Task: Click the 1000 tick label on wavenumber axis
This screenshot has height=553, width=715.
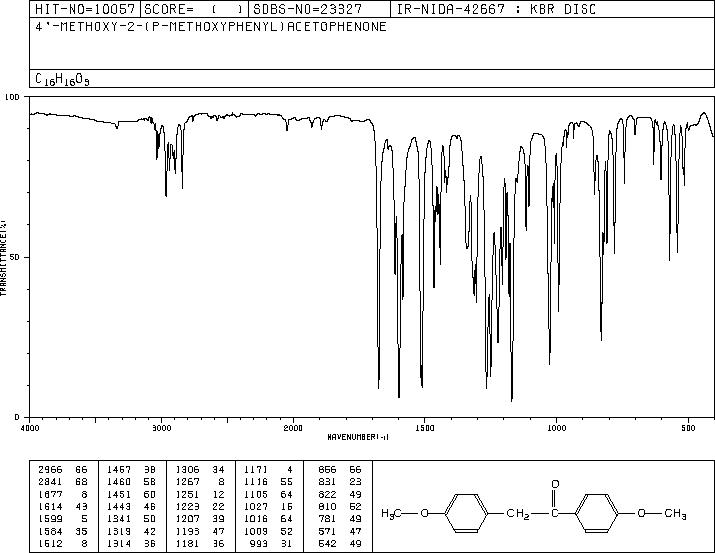Action: point(556,428)
